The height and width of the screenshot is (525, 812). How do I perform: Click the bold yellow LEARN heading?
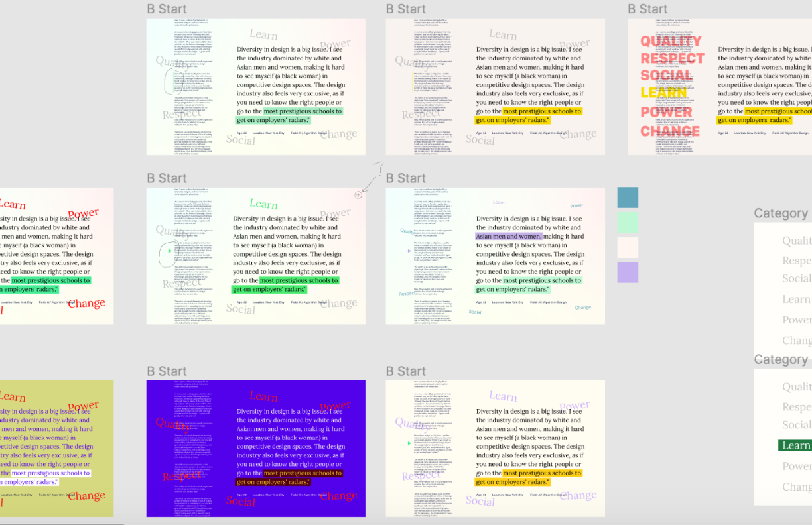click(x=663, y=94)
